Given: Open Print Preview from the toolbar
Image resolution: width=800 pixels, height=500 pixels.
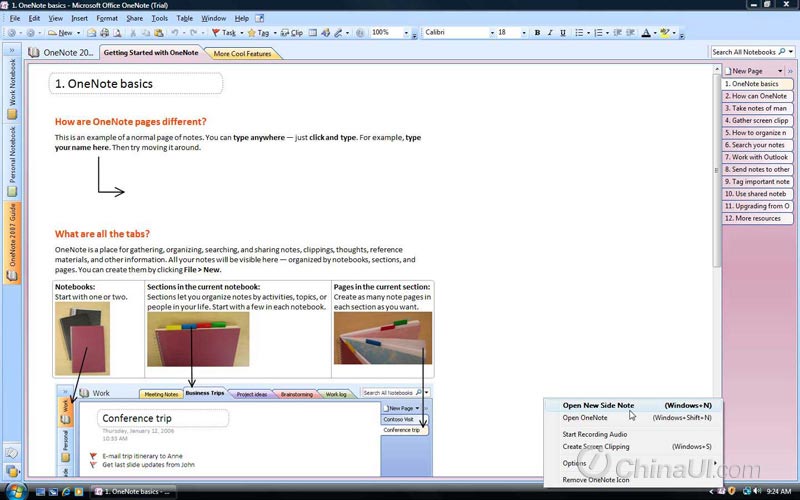Looking at the screenshot, I should click(117, 33).
